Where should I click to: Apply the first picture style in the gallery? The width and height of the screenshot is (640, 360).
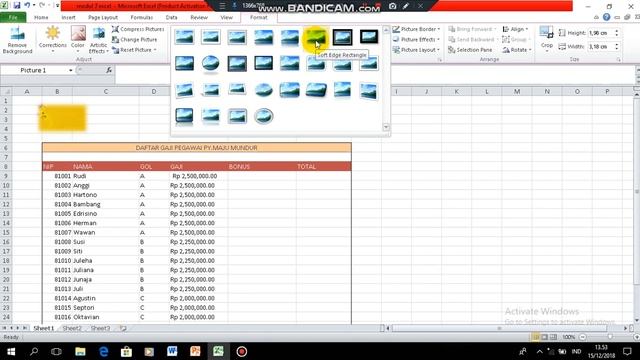click(184, 37)
